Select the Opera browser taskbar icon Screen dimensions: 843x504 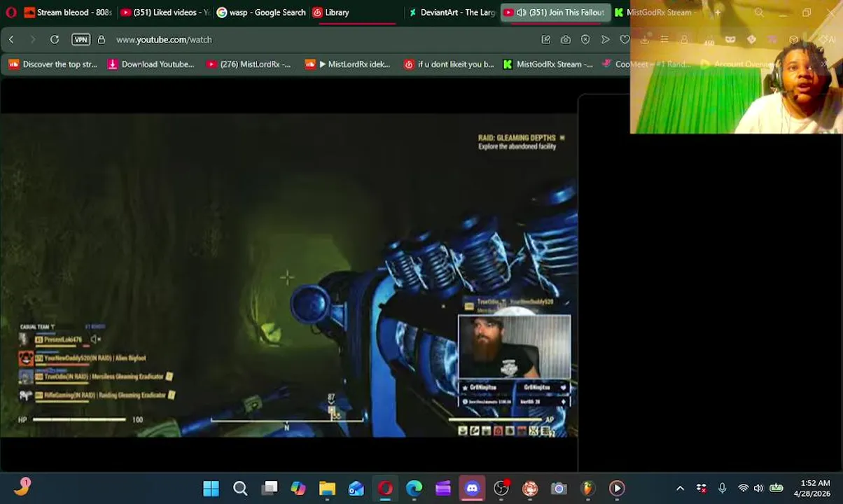[385, 488]
